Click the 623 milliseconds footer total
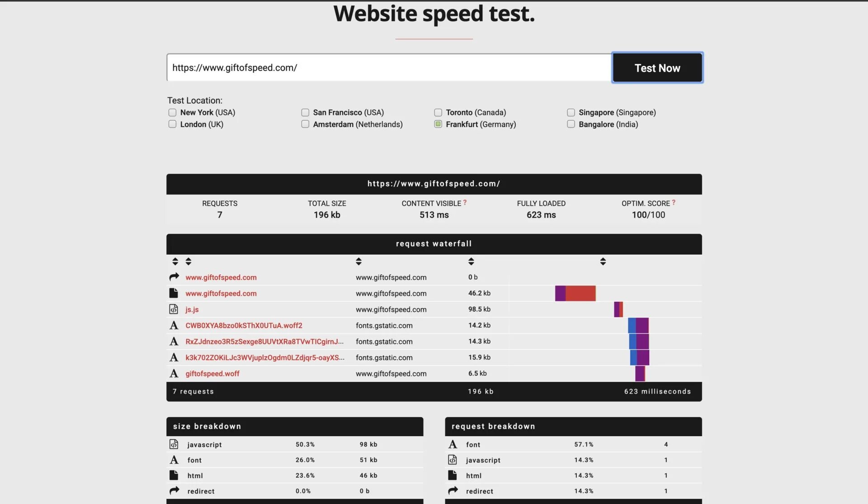The image size is (868, 504). click(657, 392)
